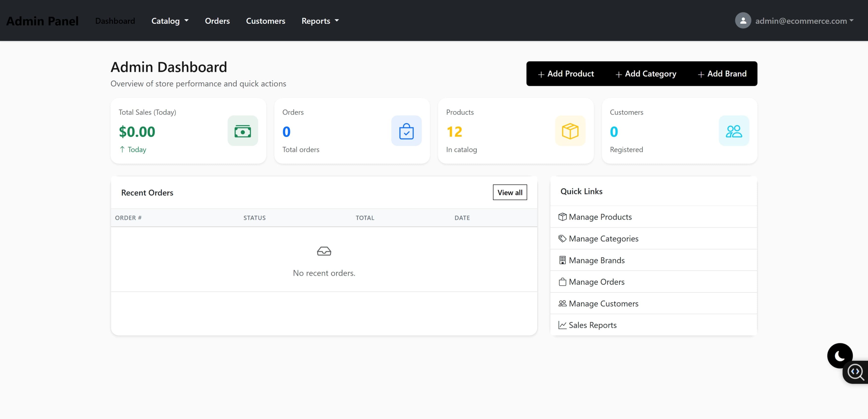Click the DATE column header
868x419 pixels.
pyautogui.click(x=462, y=218)
